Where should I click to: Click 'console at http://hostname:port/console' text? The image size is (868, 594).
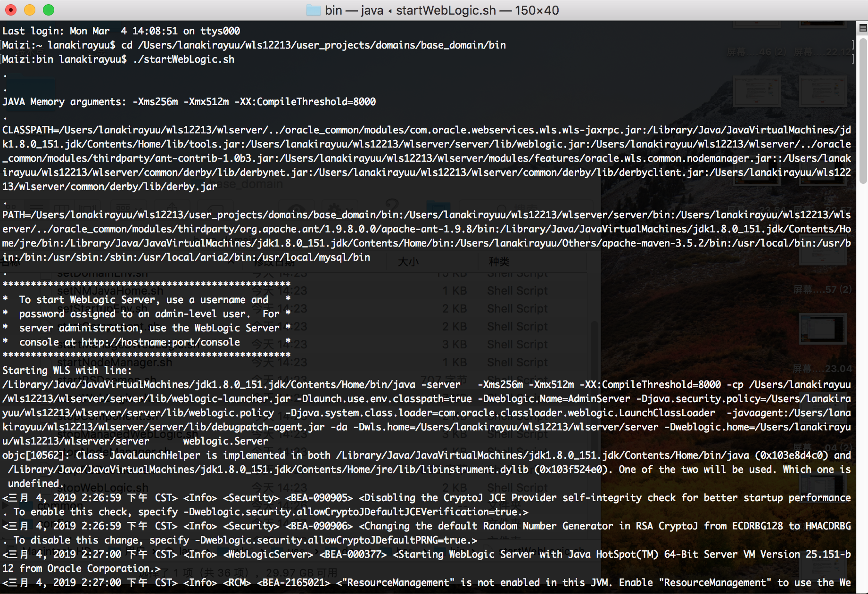(130, 342)
